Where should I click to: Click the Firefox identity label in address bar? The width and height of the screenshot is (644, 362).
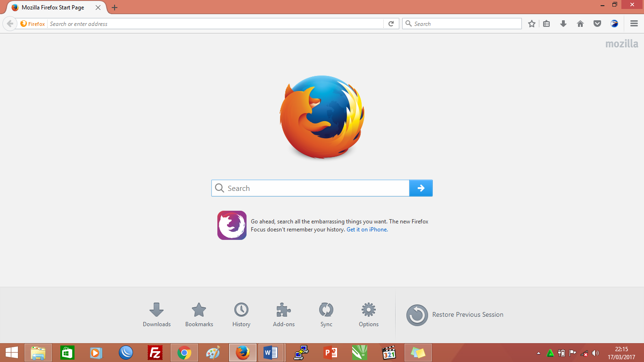tap(33, 24)
